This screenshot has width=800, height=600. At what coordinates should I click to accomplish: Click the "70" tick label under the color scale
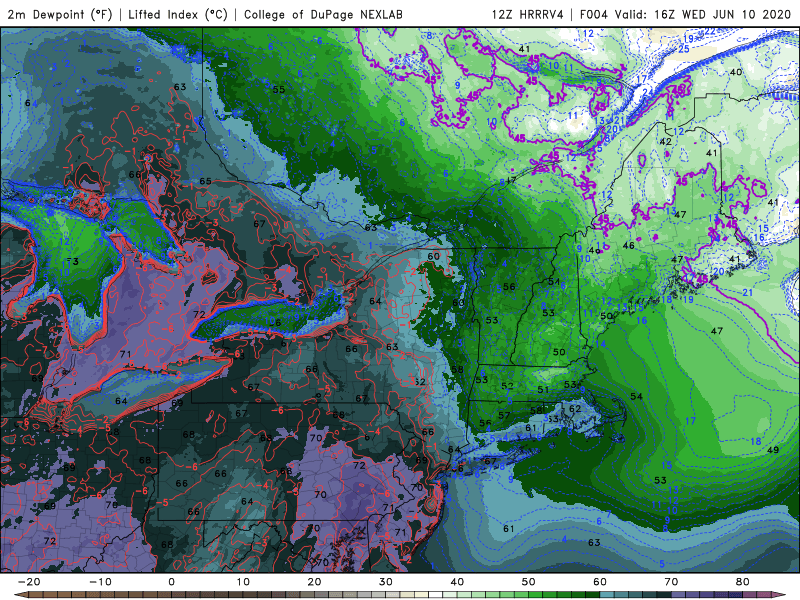tap(671, 582)
